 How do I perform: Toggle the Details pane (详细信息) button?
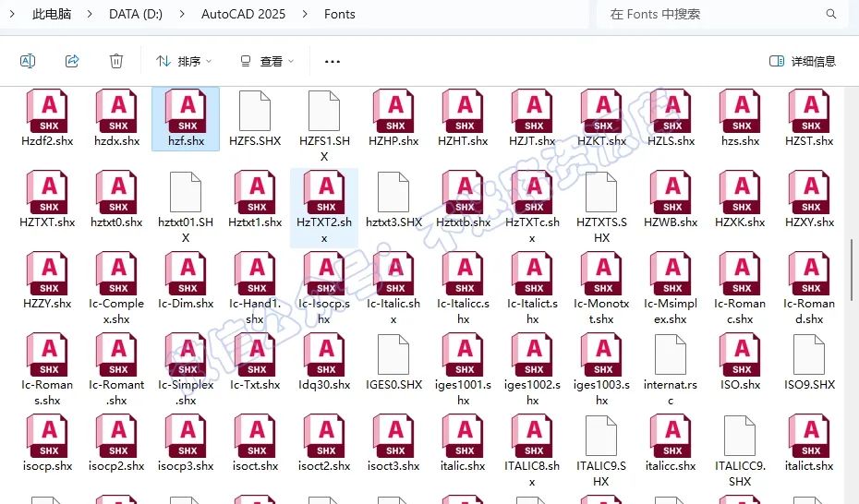pos(803,61)
